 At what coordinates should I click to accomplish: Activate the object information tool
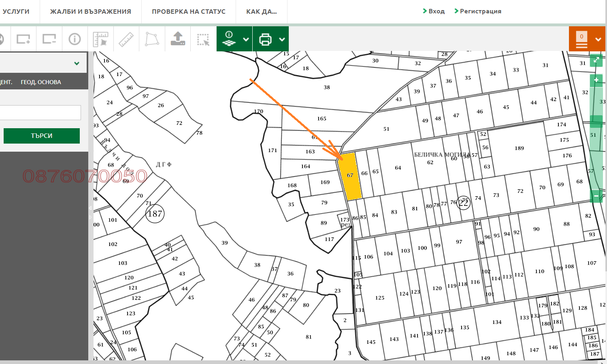[x=75, y=39]
